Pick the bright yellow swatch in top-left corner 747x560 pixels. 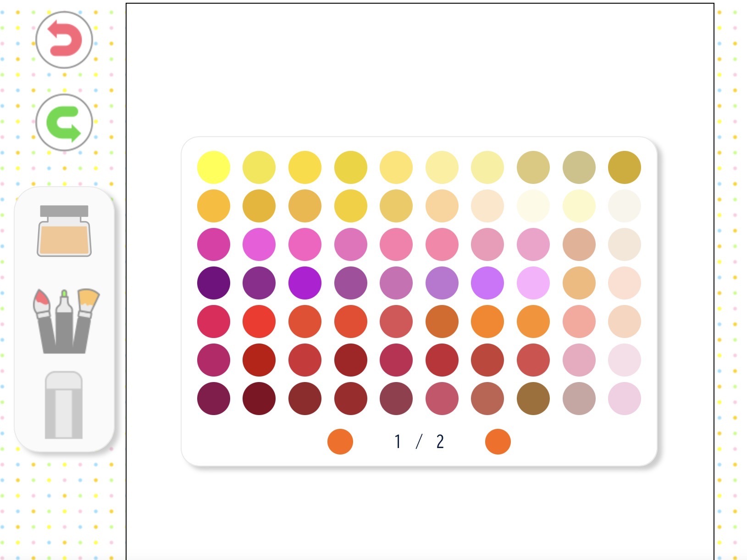point(214,167)
